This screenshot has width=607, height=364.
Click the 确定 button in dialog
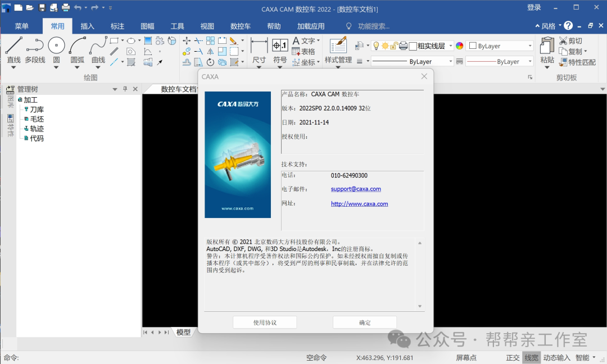365,322
